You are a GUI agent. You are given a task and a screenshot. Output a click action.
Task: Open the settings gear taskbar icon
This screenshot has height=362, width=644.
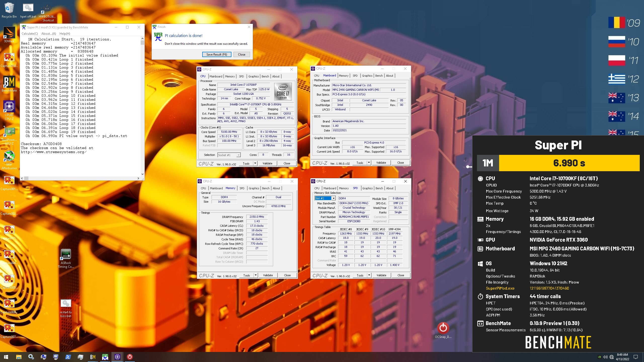point(31,357)
